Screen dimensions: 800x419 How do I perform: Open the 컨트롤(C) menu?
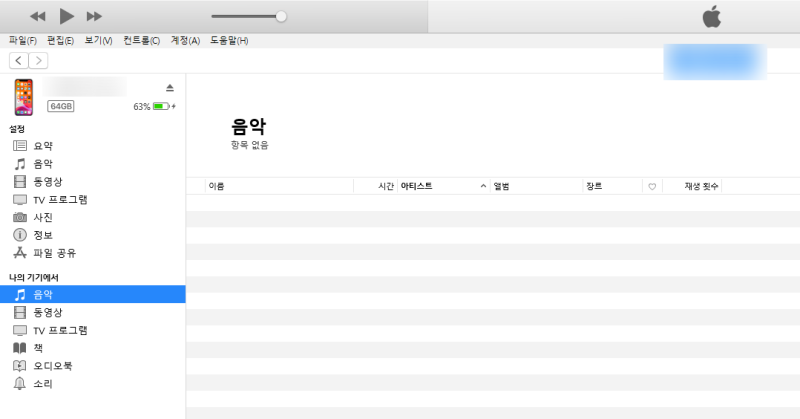pyautogui.click(x=141, y=40)
